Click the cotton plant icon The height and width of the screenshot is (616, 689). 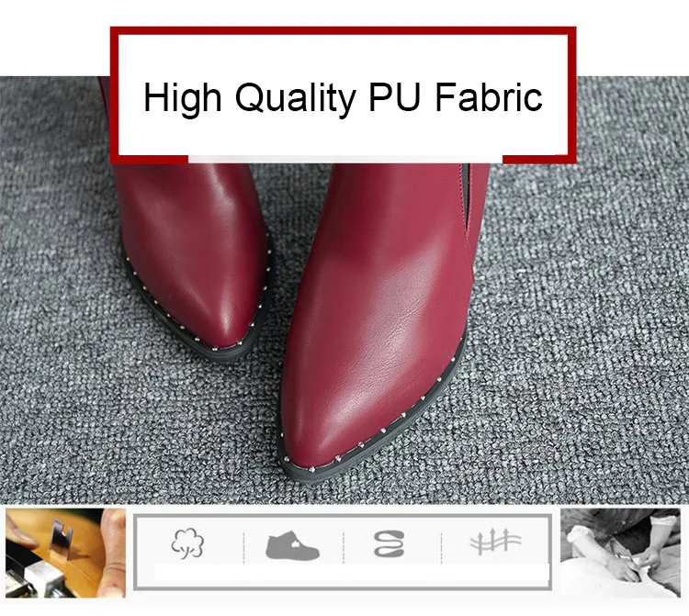(x=187, y=543)
